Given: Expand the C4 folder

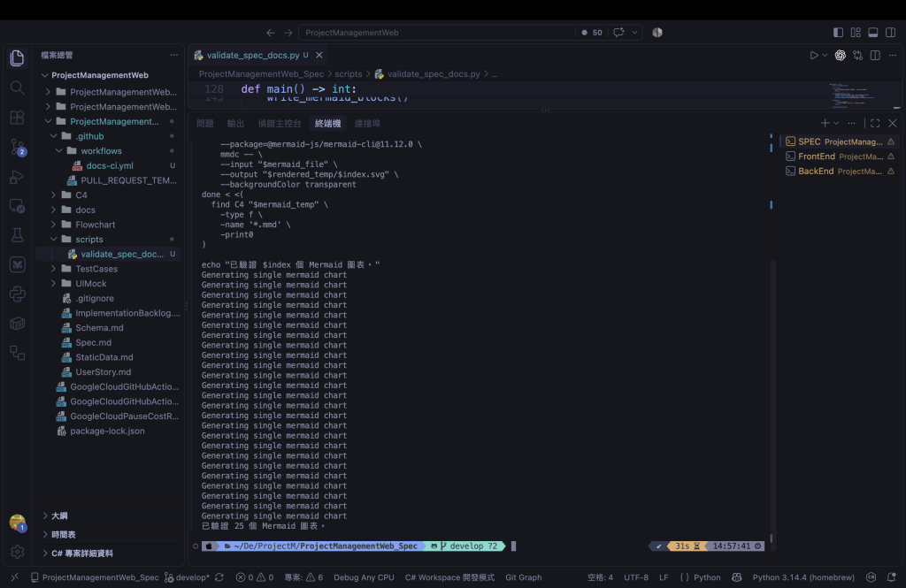Looking at the screenshot, I should coord(81,195).
